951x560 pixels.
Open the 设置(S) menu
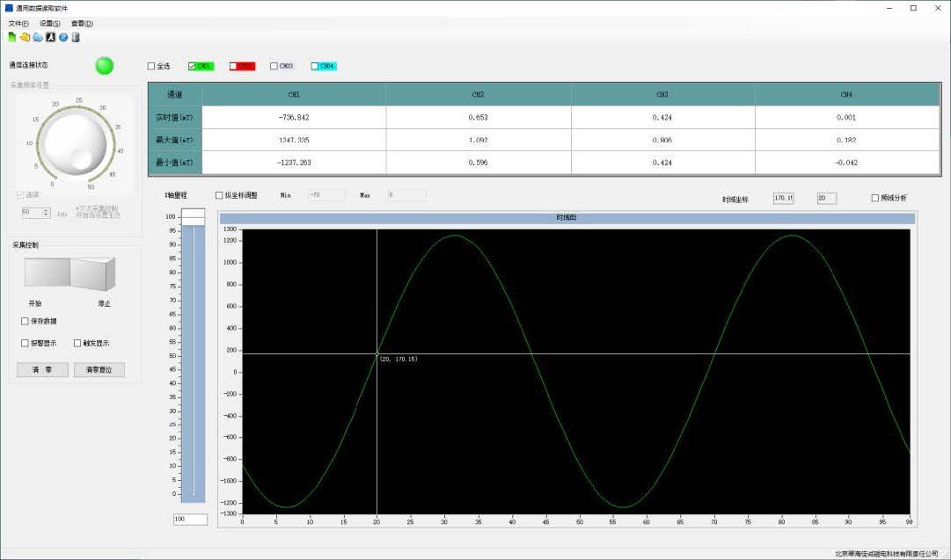pos(50,23)
